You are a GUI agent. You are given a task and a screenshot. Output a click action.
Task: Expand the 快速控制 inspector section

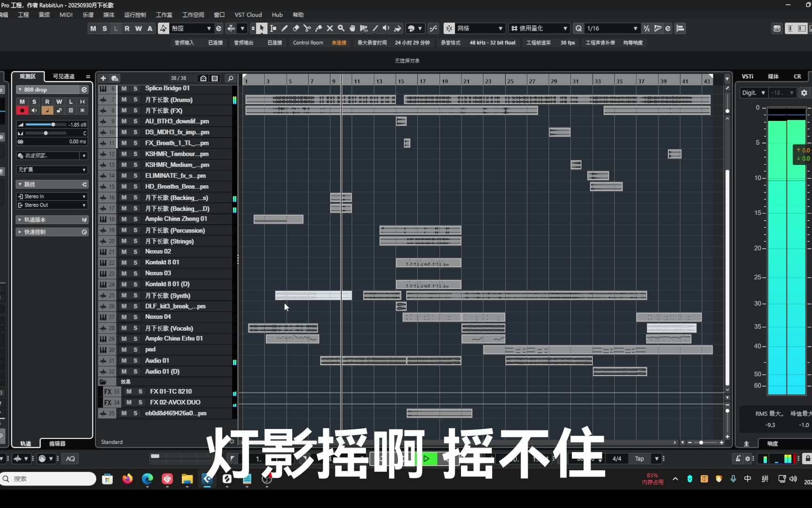point(20,232)
